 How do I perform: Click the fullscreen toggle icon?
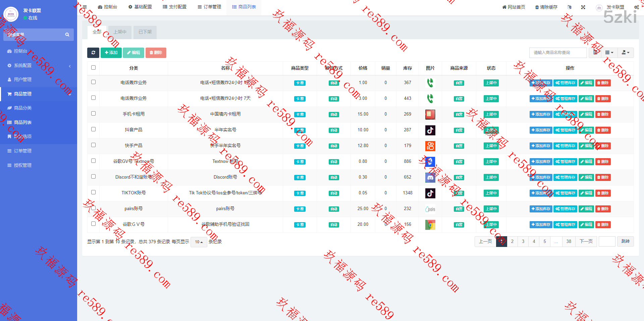583,7
